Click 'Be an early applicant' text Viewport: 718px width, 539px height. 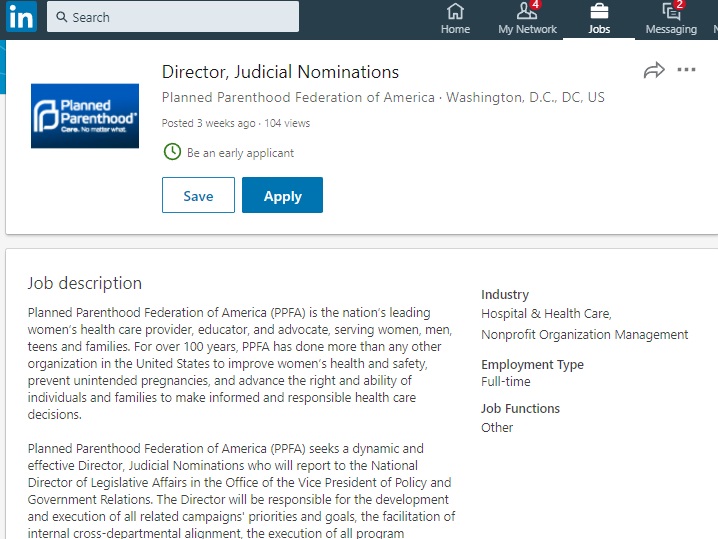coord(240,153)
